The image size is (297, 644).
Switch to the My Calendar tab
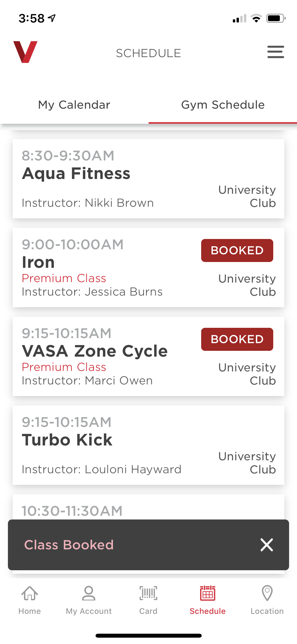pyautogui.click(x=74, y=105)
